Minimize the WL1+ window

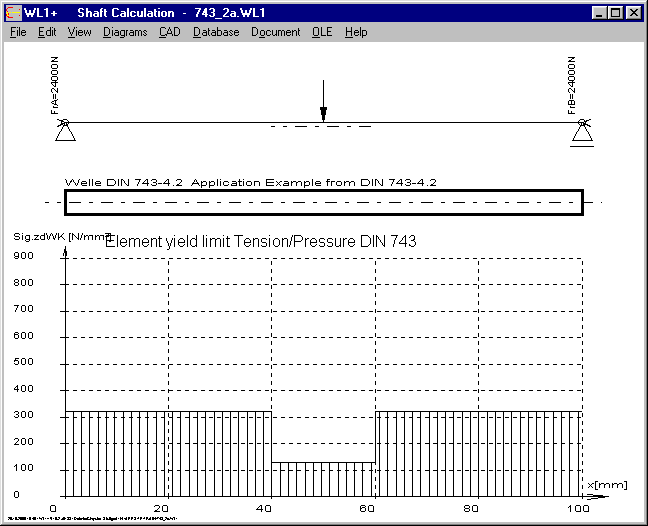598,13
